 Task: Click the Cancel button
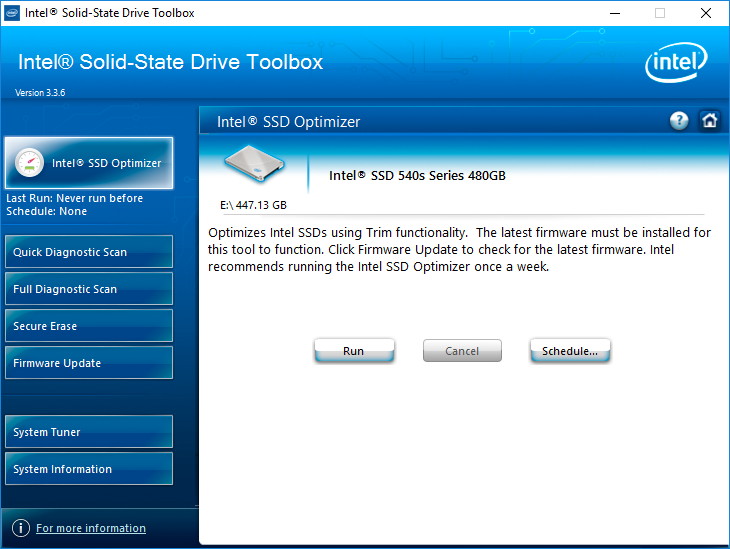click(462, 351)
